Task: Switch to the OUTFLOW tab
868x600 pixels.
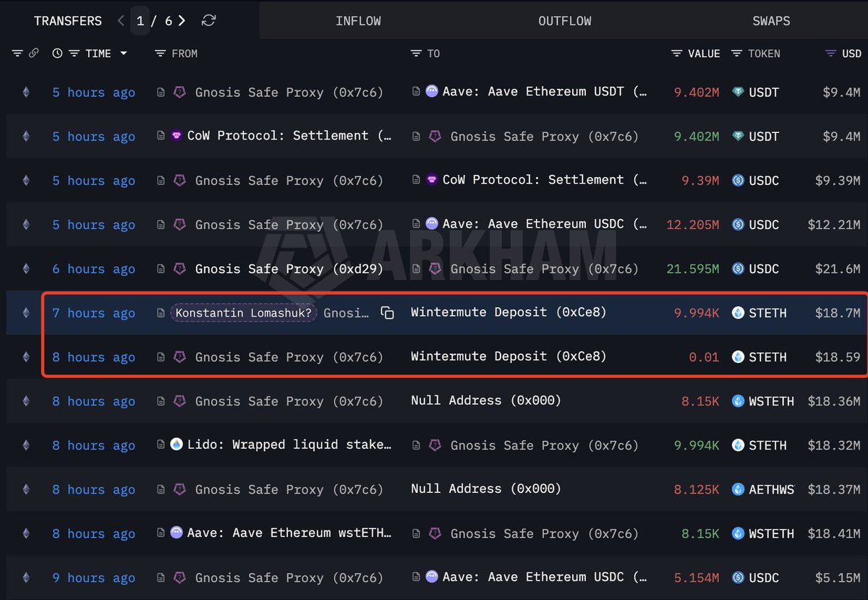Action: point(564,20)
